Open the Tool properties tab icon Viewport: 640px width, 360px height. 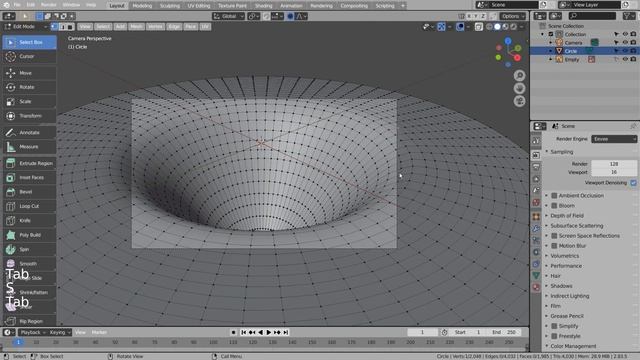pyautogui.click(x=536, y=141)
